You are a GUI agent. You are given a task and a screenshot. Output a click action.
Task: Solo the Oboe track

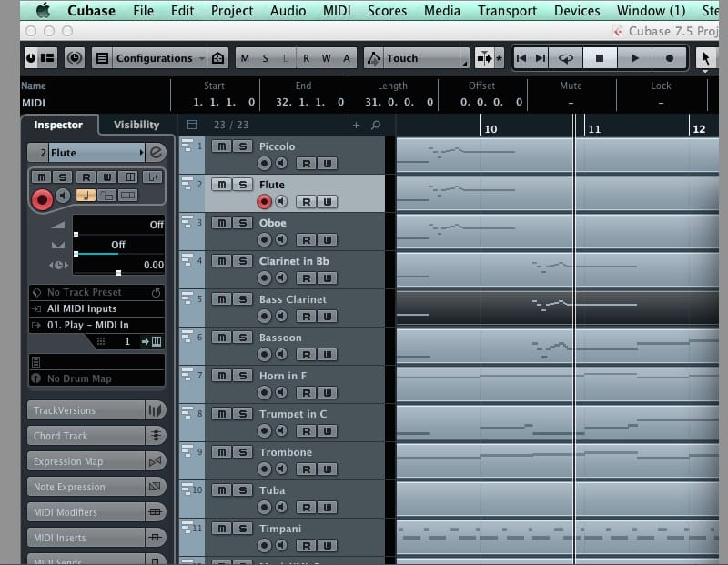tap(242, 222)
